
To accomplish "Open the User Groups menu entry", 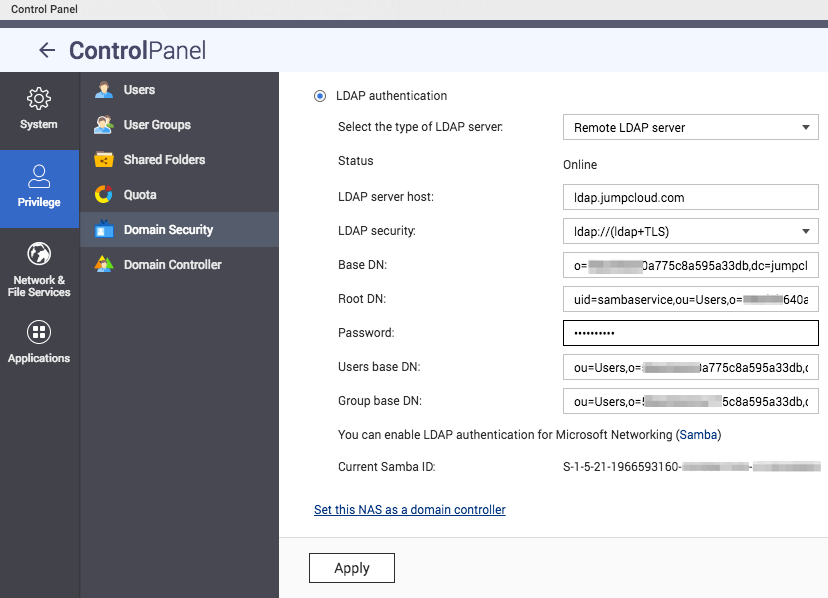I will [x=180, y=125].
